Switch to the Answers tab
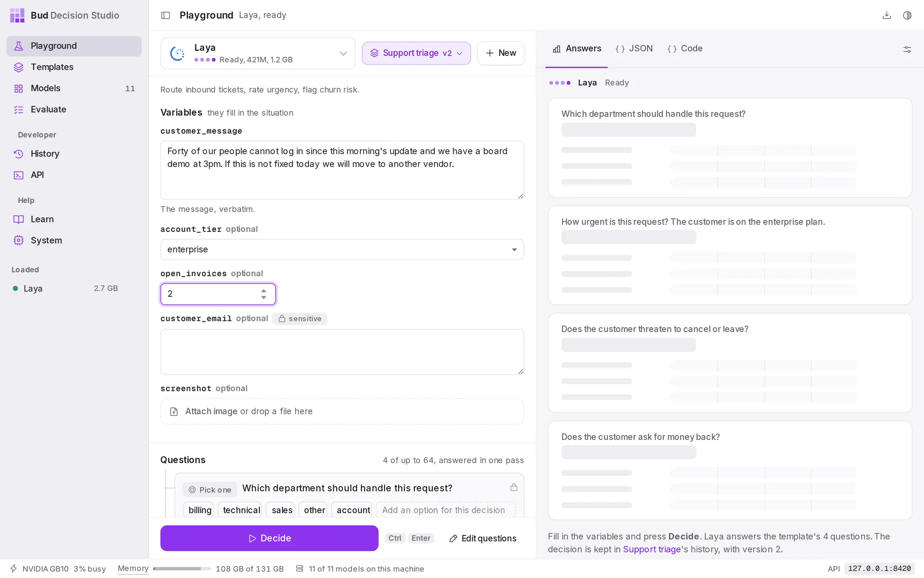 coord(577,49)
